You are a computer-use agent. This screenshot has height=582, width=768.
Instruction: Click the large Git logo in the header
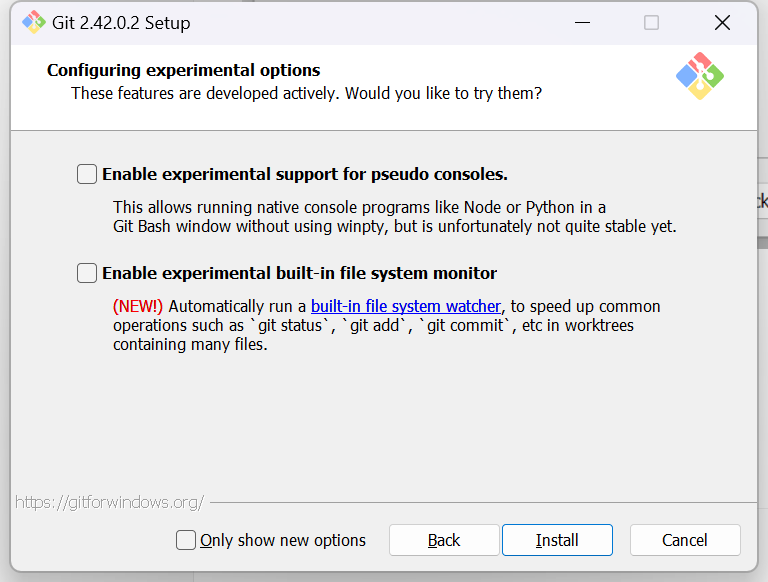[x=700, y=76]
